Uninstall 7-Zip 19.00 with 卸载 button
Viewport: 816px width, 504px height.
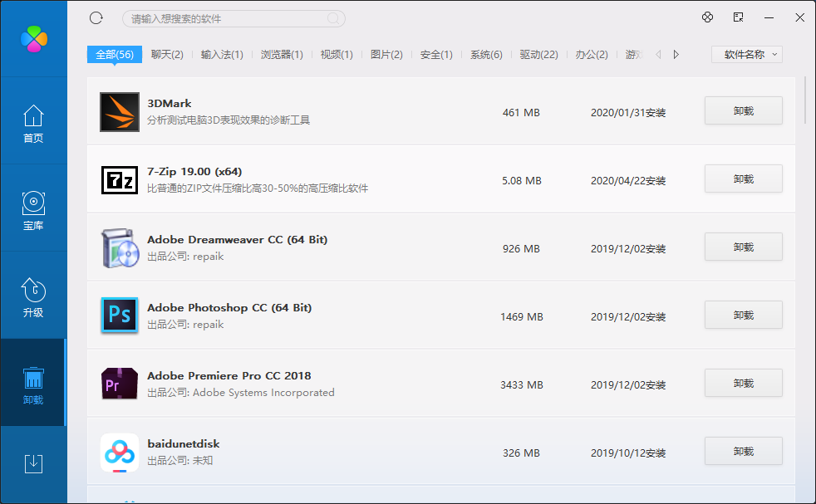coord(743,179)
